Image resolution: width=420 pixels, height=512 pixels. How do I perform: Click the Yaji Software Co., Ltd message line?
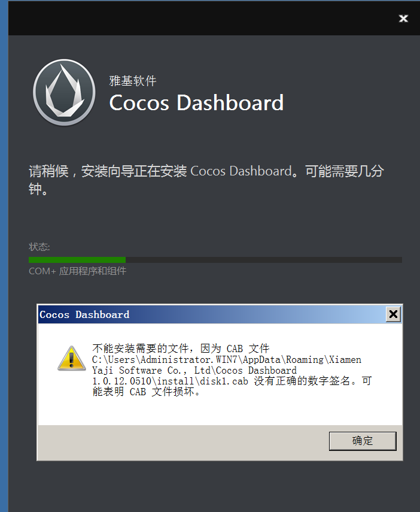(194, 370)
